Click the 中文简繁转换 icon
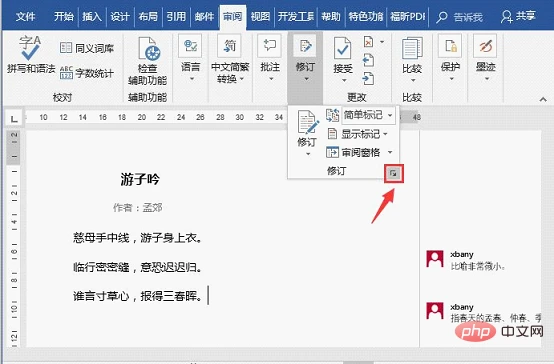 229,46
